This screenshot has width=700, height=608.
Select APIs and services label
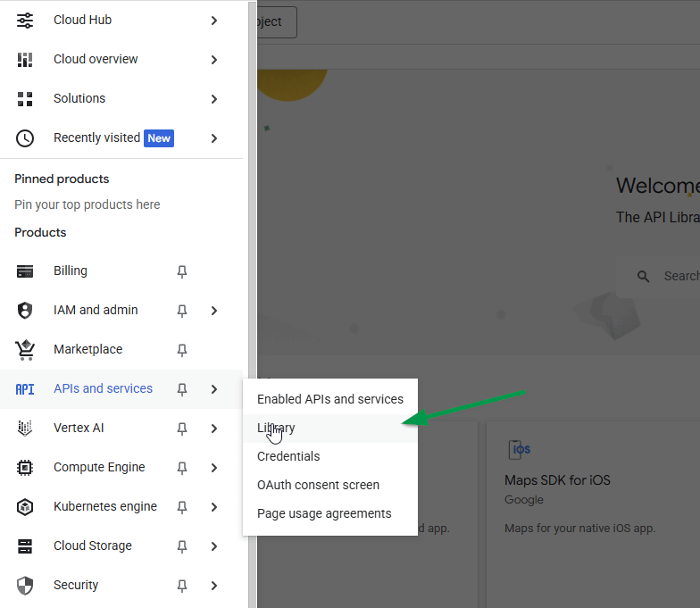[x=104, y=389]
